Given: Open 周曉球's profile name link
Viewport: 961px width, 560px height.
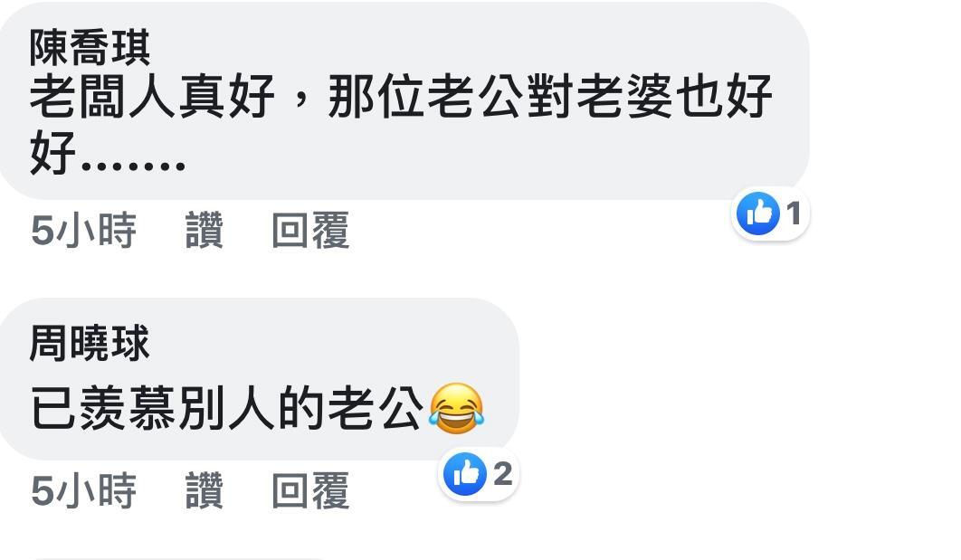Looking at the screenshot, I should click(90, 343).
